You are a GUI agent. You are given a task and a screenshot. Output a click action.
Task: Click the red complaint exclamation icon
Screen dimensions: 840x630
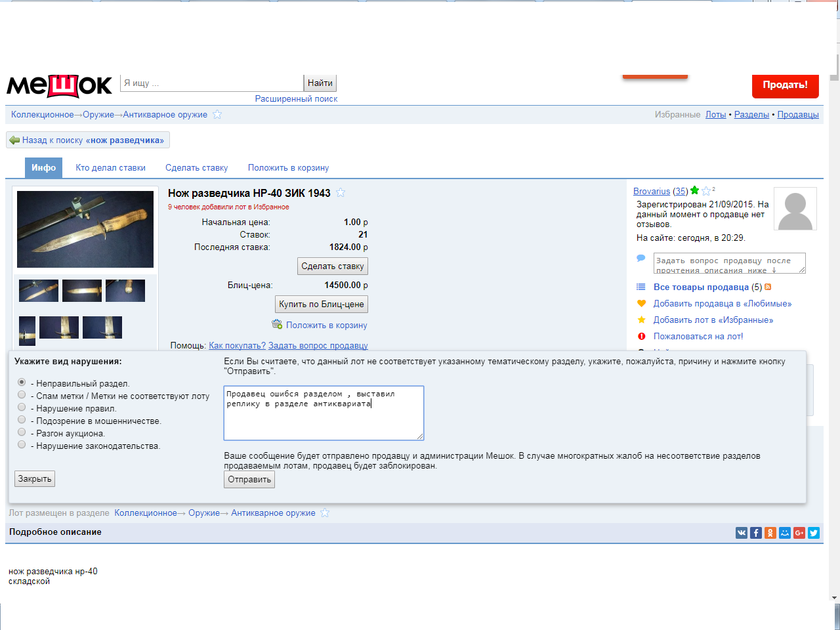tap(642, 336)
